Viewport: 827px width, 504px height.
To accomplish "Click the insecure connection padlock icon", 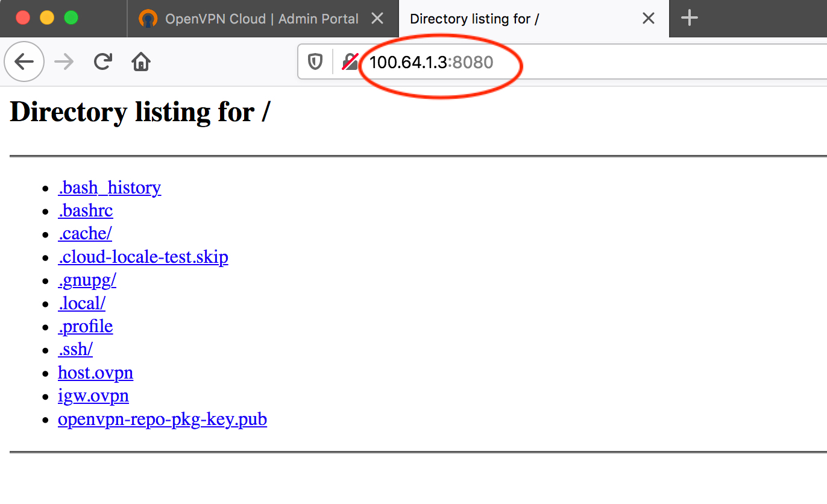I will coord(350,62).
